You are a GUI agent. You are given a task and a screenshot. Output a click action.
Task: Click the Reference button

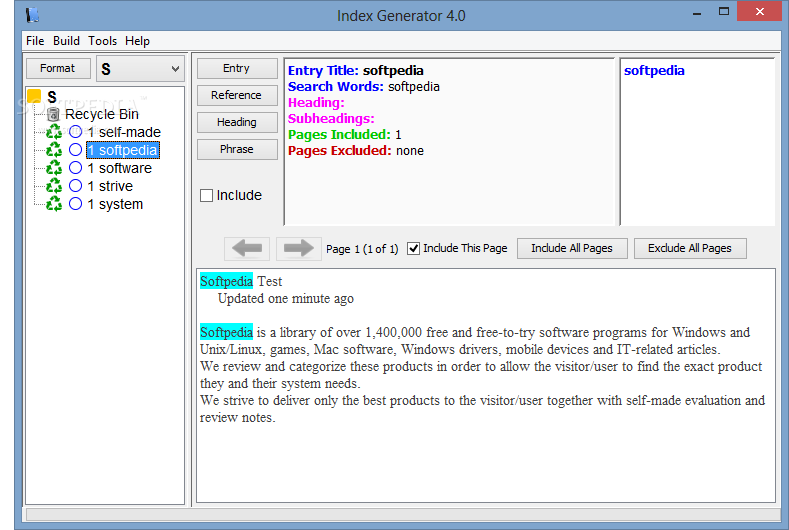tap(237, 95)
